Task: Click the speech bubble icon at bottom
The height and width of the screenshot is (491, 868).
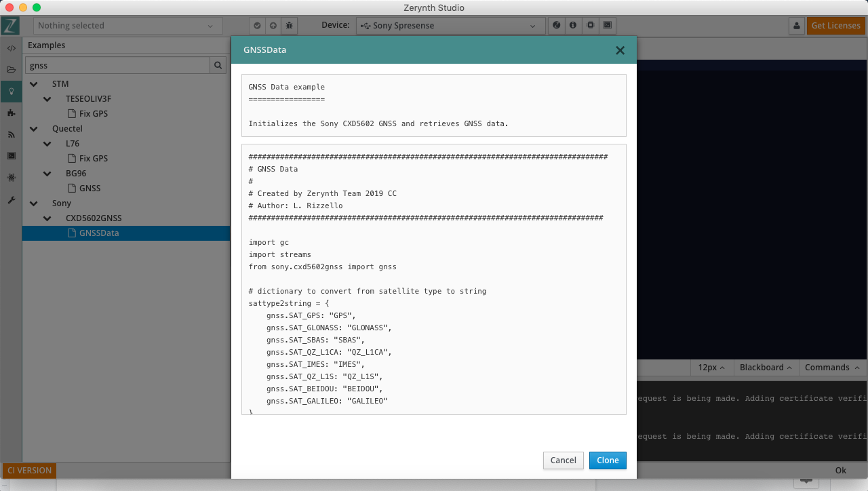Action: 806,481
